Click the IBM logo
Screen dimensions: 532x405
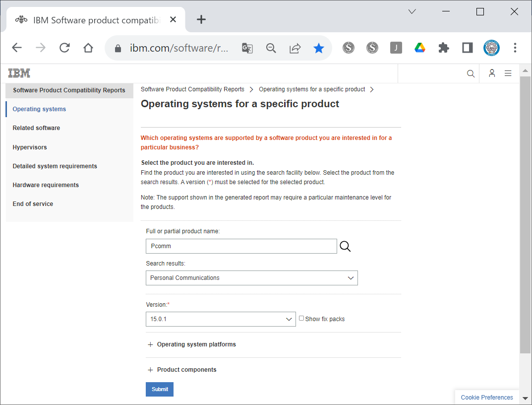[x=19, y=73]
